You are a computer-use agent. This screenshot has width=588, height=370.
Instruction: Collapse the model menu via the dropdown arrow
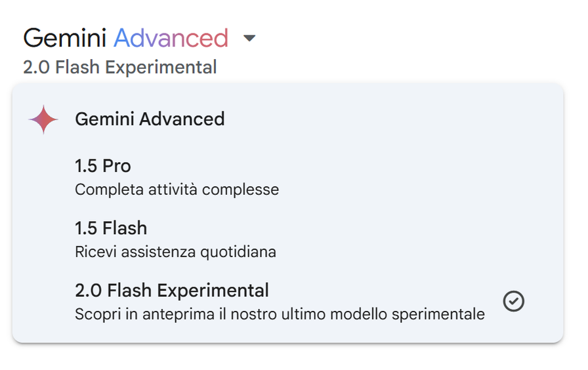coord(249,39)
